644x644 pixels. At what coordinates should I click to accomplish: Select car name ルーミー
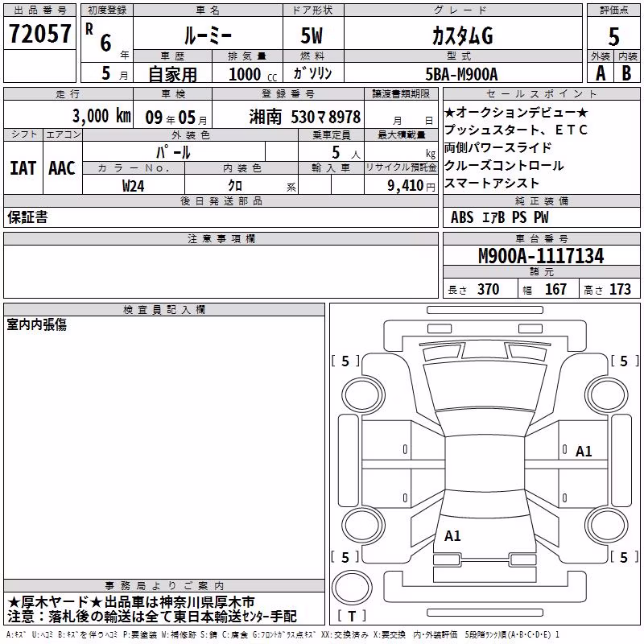click(x=208, y=35)
